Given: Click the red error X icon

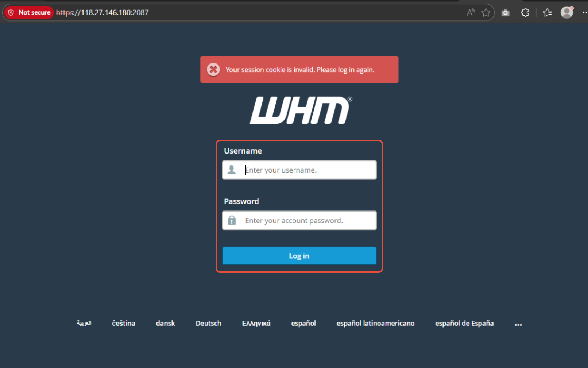Looking at the screenshot, I should click(x=213, y=69).
